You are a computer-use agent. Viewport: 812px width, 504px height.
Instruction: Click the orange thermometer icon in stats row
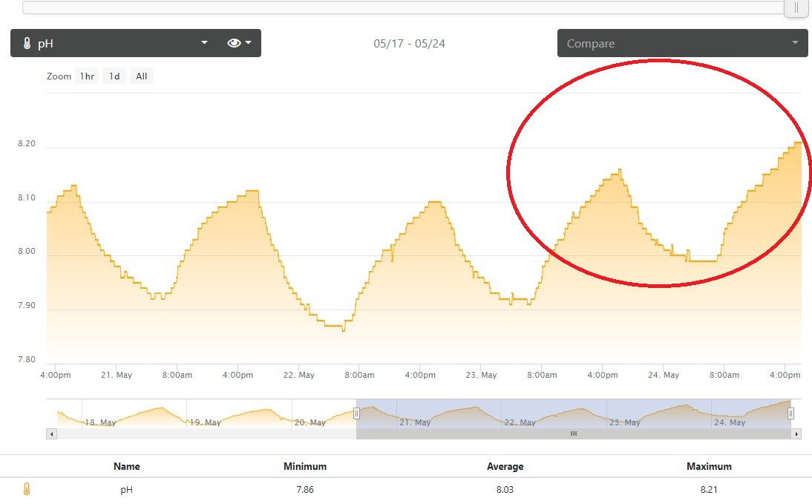pos(27,489)
